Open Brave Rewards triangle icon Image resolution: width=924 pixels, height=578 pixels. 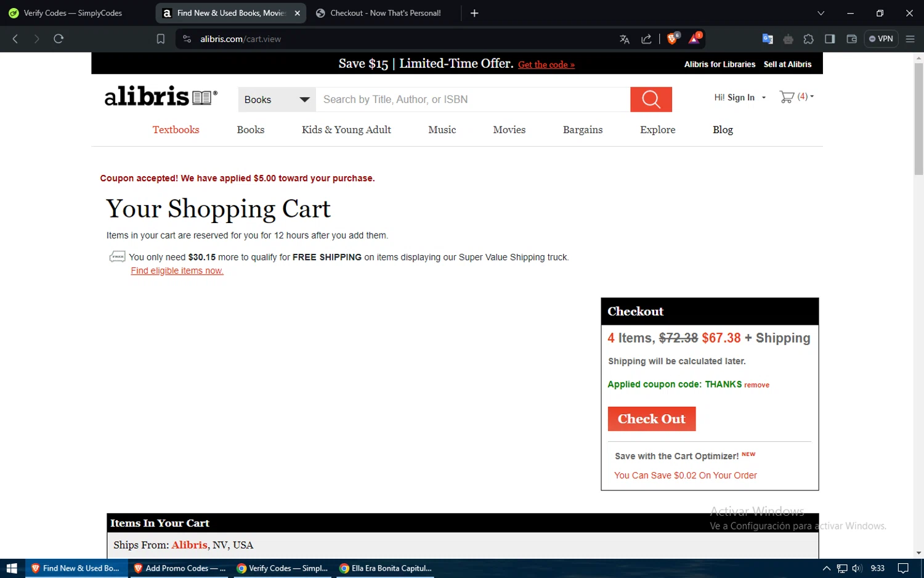695,38
